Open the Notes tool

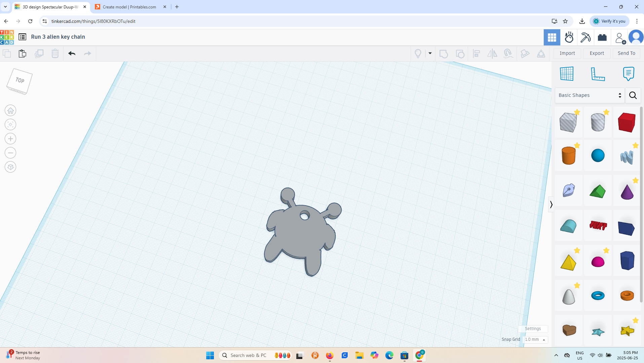pos(629,74)
